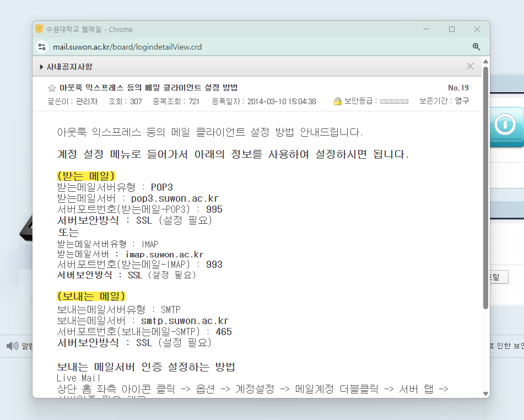Minimize the Chrome window

(x=425, y=29)
